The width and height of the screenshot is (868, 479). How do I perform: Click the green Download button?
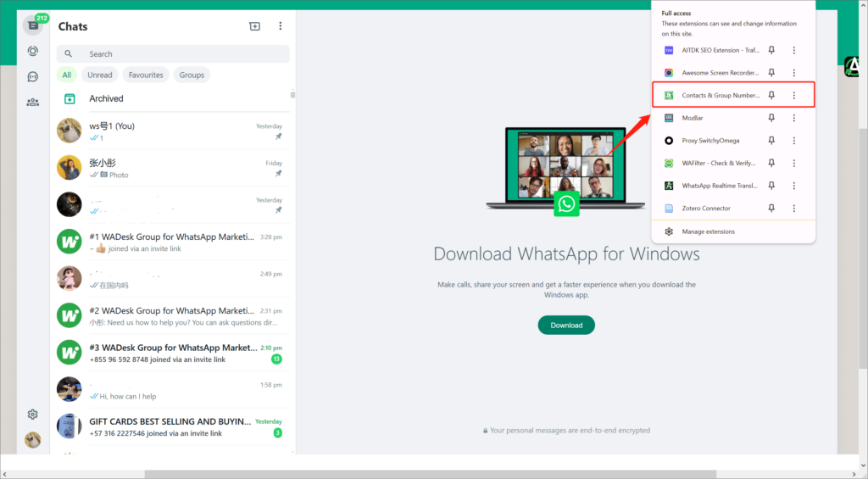pyautogui.click(x=566, y=325)
